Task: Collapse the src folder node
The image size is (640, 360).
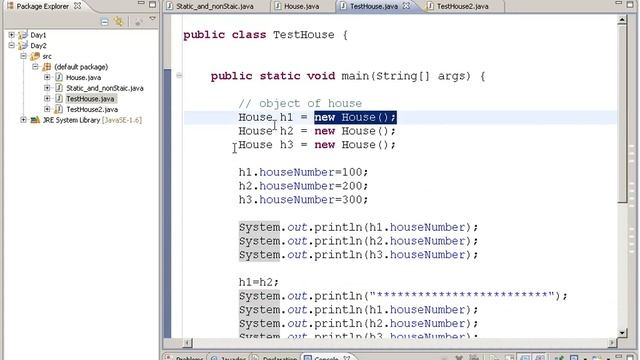Action: tap(23, 56)
